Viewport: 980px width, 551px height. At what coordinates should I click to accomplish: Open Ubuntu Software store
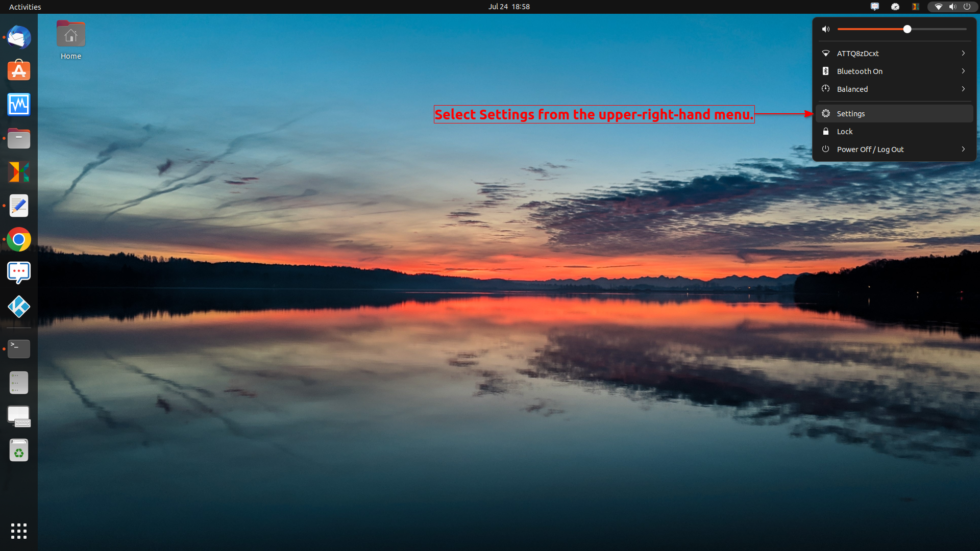pyautogui.click(x=19, y=70)
